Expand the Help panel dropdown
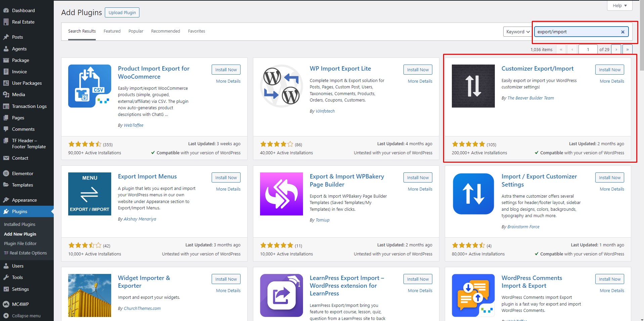644x321 pixels. pos(619,5)
